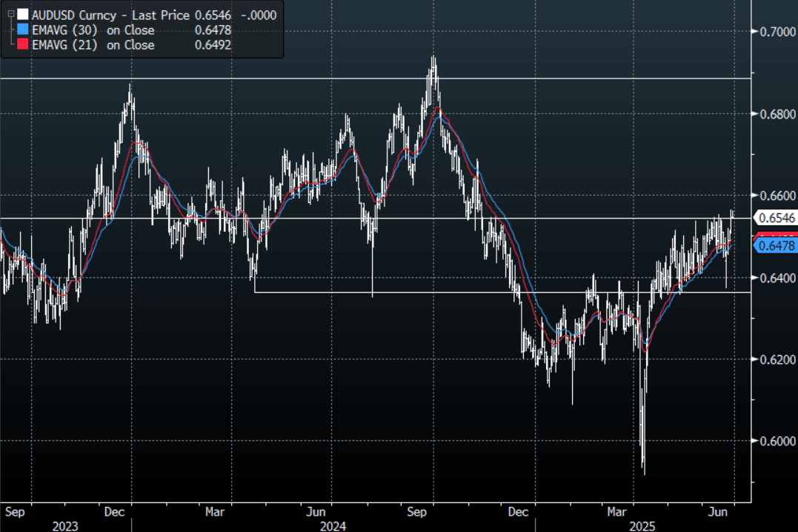Click the 2023 year label on time axis

click(64, 526)
